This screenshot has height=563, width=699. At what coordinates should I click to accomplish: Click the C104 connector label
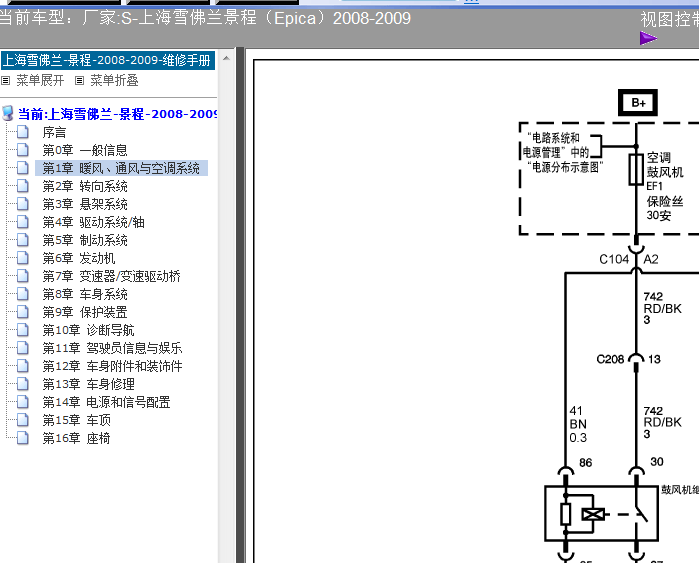coord(614,259)
